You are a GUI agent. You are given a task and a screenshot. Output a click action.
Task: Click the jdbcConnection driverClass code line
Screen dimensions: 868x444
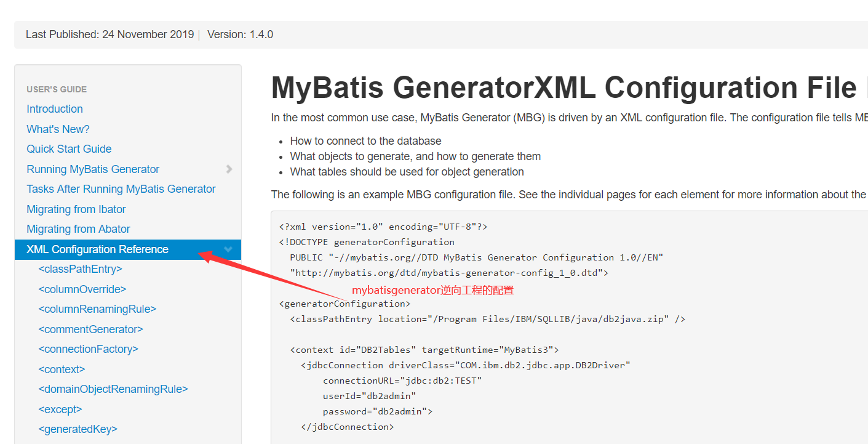(466, 365)
